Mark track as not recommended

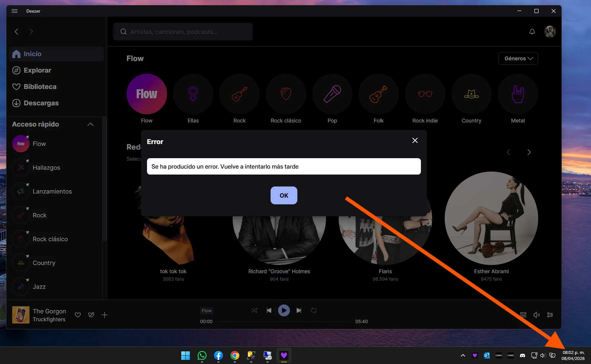click(x=91, y=315)
